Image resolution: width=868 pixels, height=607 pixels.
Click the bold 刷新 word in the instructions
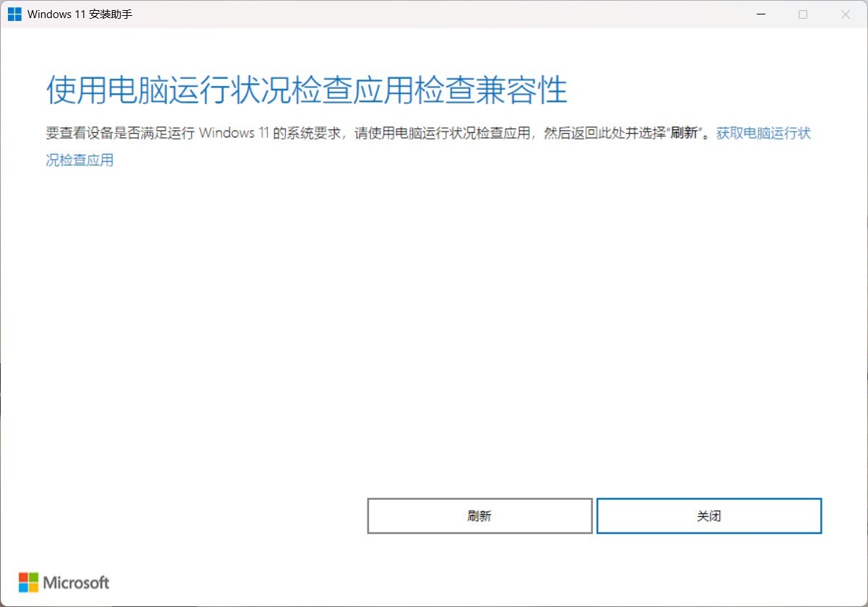point(685,133)
